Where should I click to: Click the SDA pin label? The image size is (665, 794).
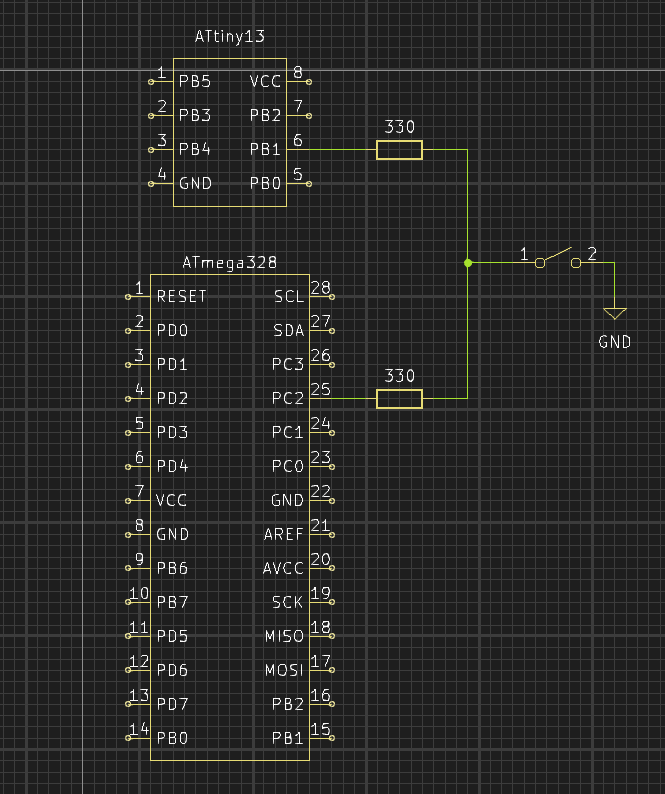coord(289,330)
